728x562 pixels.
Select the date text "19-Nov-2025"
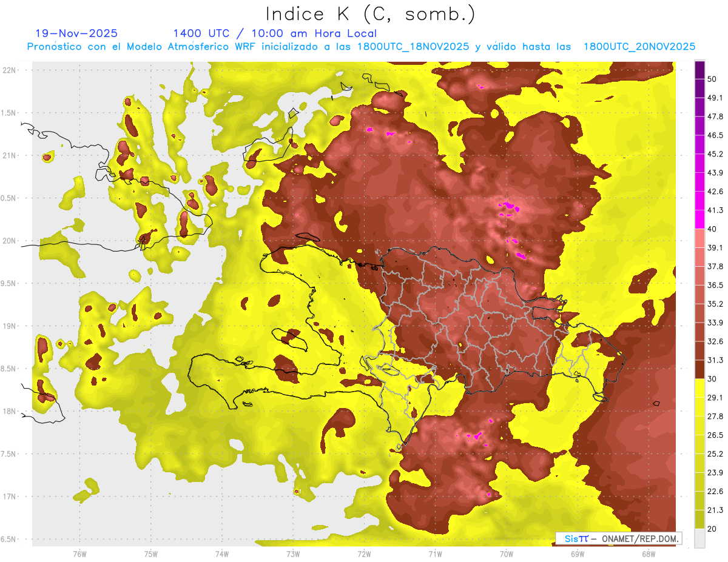(77, 33)
